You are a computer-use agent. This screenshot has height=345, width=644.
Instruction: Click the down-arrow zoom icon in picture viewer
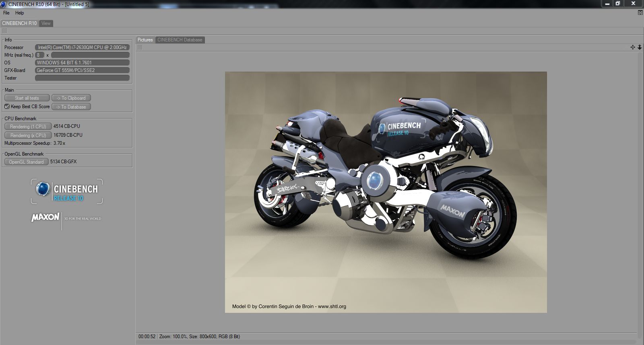(x=640, y=47)
